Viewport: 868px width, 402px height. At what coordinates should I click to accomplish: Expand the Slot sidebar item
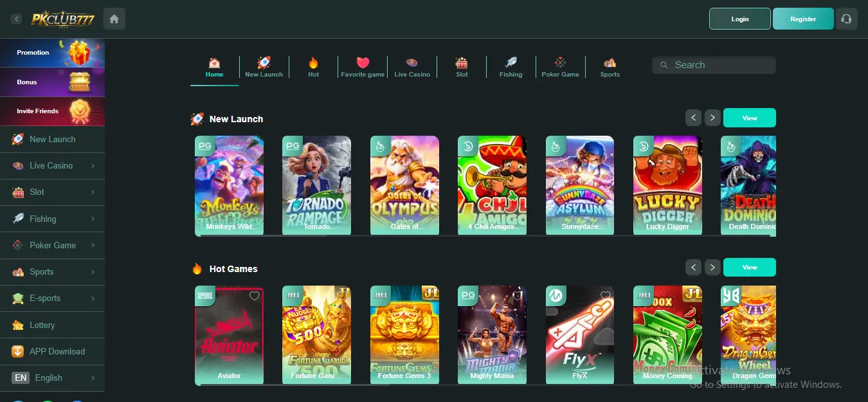pyautogui.click(x=52, y=192)
